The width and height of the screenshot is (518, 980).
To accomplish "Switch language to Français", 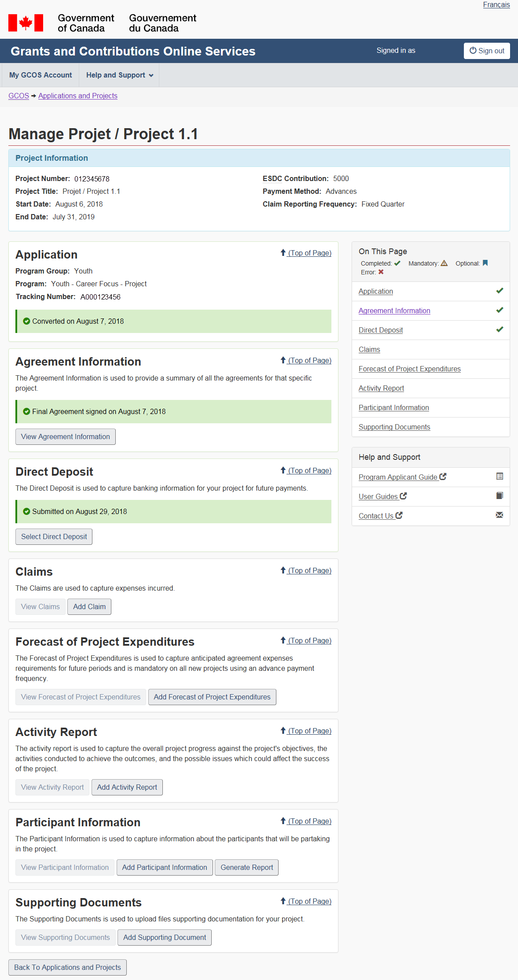I will (496, 5).
